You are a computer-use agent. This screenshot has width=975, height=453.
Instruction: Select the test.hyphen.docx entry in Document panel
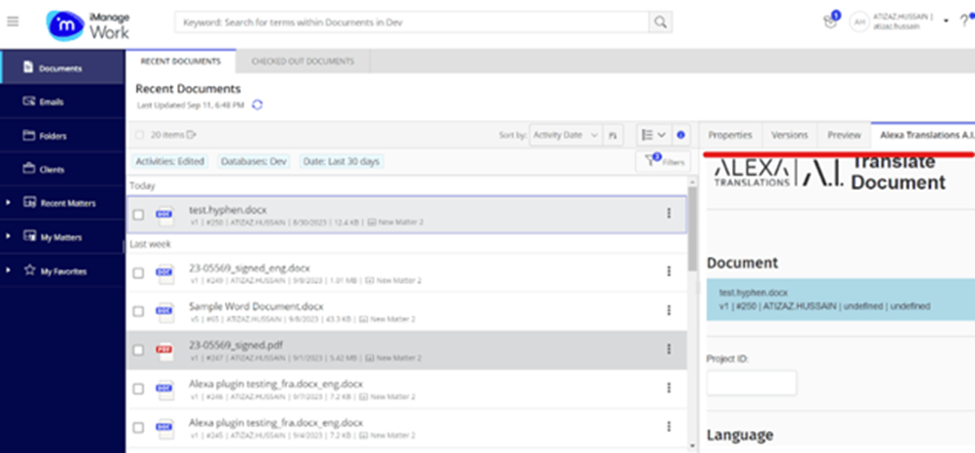[841, 299]
